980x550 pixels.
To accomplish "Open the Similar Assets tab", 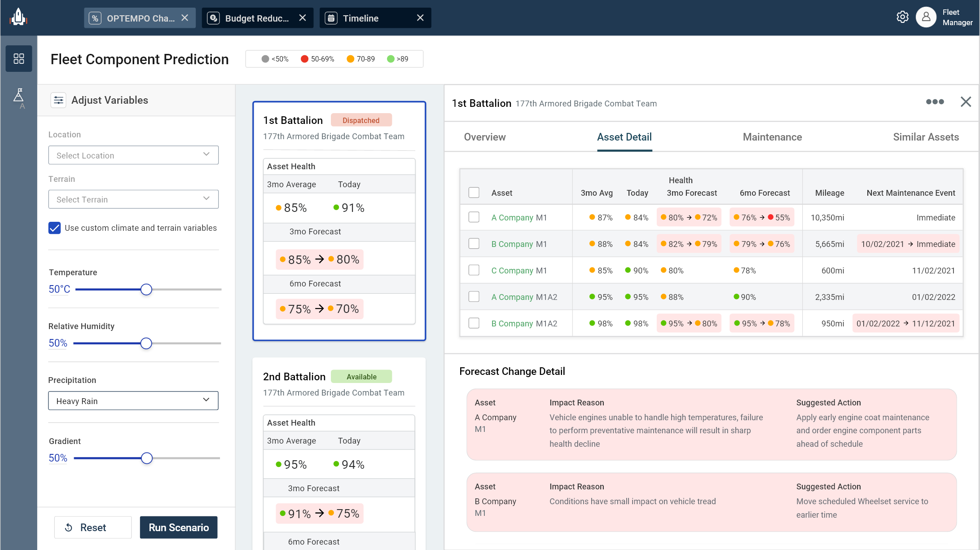I will point(926,137).
